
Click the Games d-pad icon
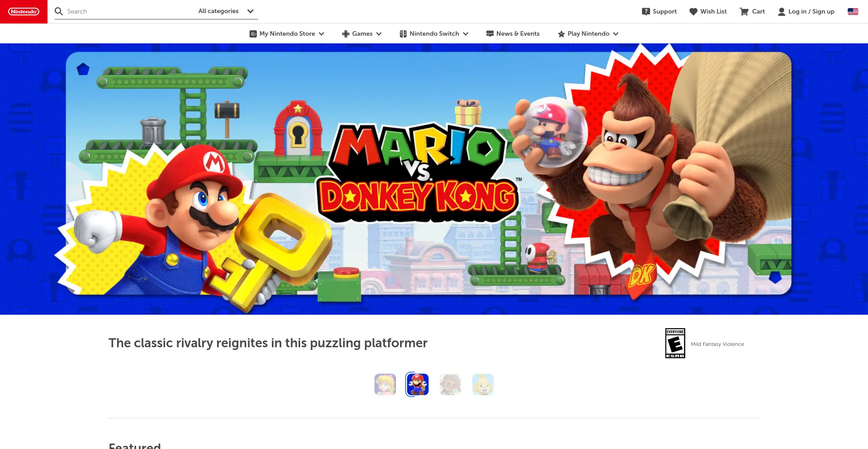pyautogui.click(x=346, y=34)
